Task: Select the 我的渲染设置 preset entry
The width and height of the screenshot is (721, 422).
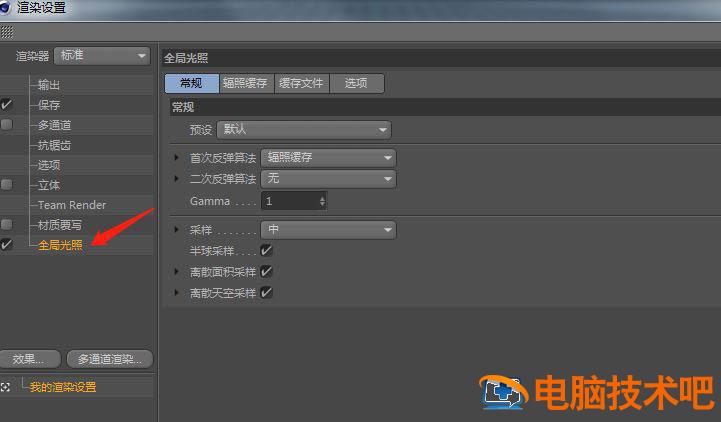Action: coord(63,387)
